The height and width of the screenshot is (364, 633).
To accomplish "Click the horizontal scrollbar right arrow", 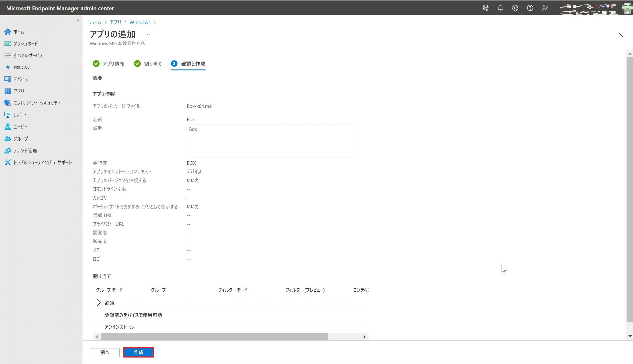I will 364,337.
